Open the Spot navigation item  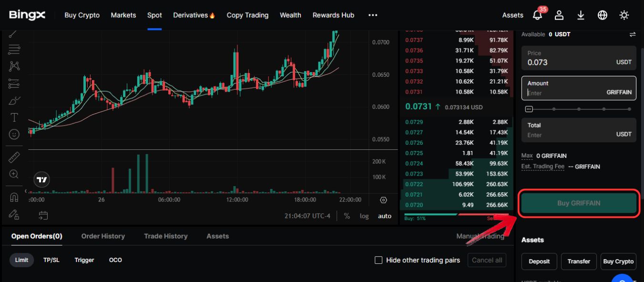(154, 15)
